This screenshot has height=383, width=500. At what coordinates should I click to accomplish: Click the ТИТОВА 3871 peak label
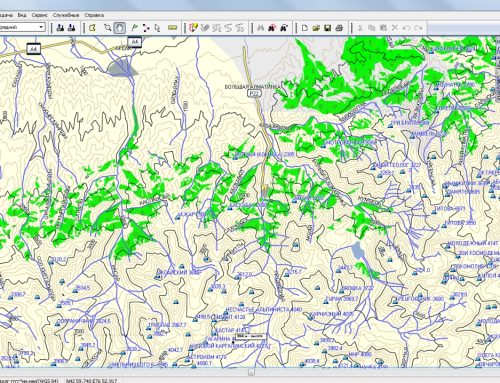450,209
